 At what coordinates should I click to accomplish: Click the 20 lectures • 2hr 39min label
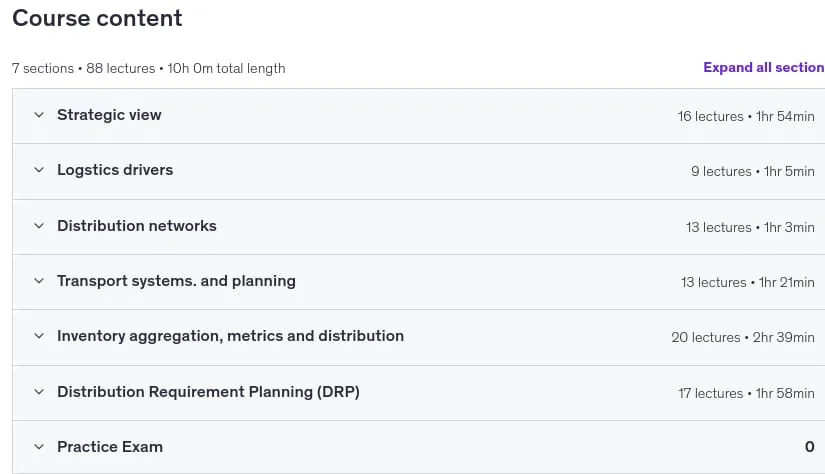(x=743, y=337)
